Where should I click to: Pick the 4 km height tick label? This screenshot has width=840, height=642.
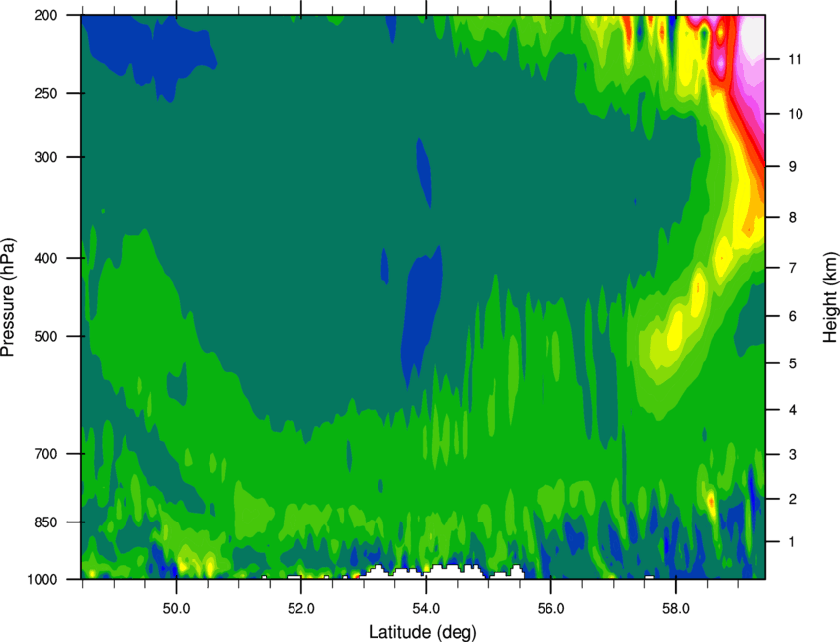793,410
